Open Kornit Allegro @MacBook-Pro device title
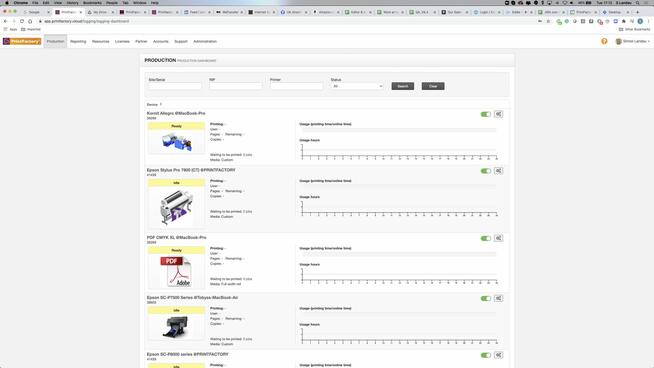654x368 pixels. tap(176, 113)
